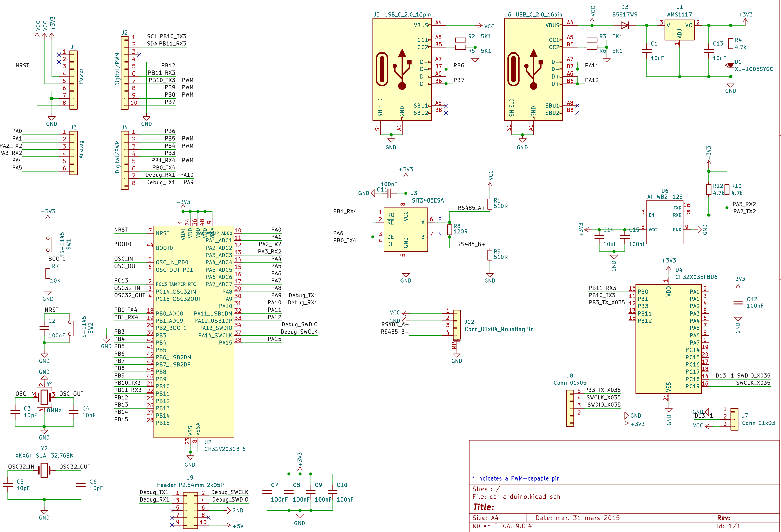Click the J7 Conn_01x03 connector symbol
Viewport: 781px width, 532px height.
(x=734, y=419)
